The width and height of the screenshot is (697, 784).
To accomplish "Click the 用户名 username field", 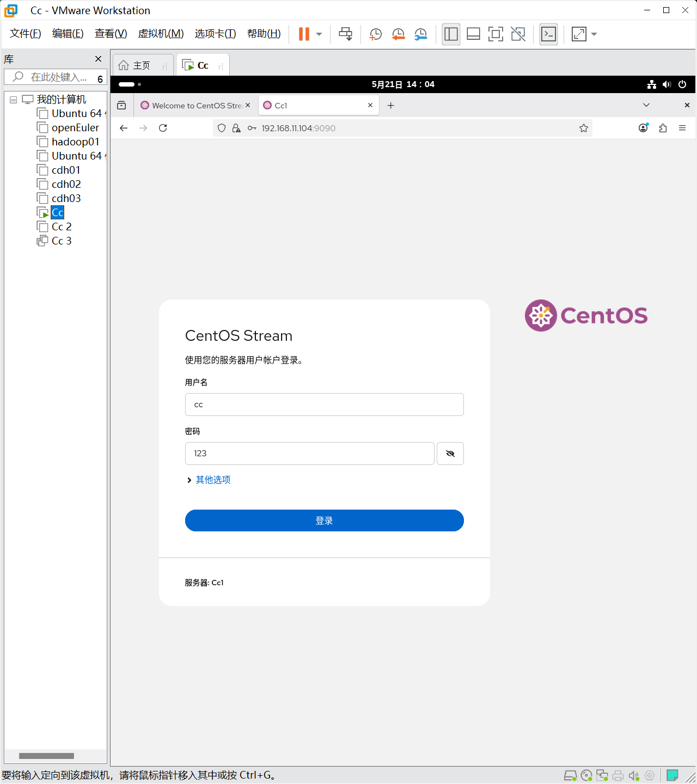I will pos(325,405).
